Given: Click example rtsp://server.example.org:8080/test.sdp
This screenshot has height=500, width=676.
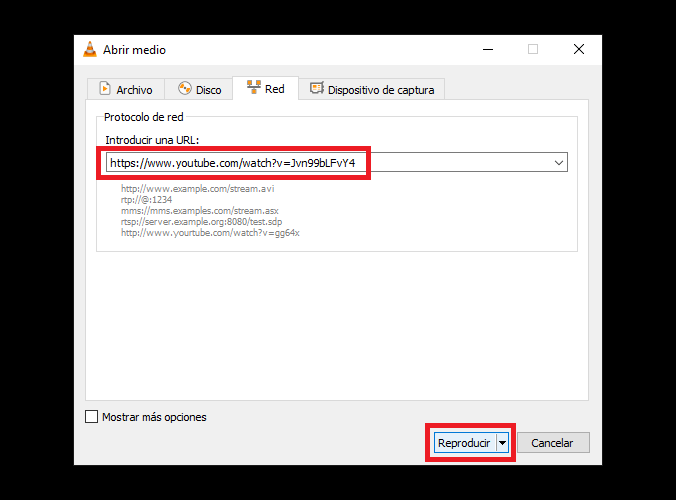Looking at the screenshot, I should click(x=201, y=222).
